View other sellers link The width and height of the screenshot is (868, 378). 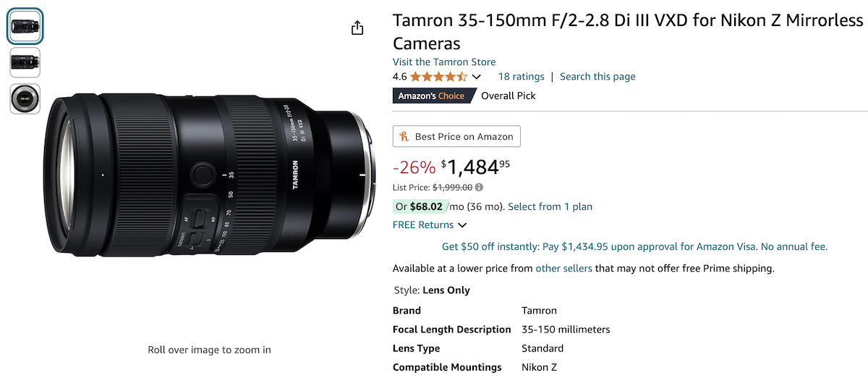point(563,269)
